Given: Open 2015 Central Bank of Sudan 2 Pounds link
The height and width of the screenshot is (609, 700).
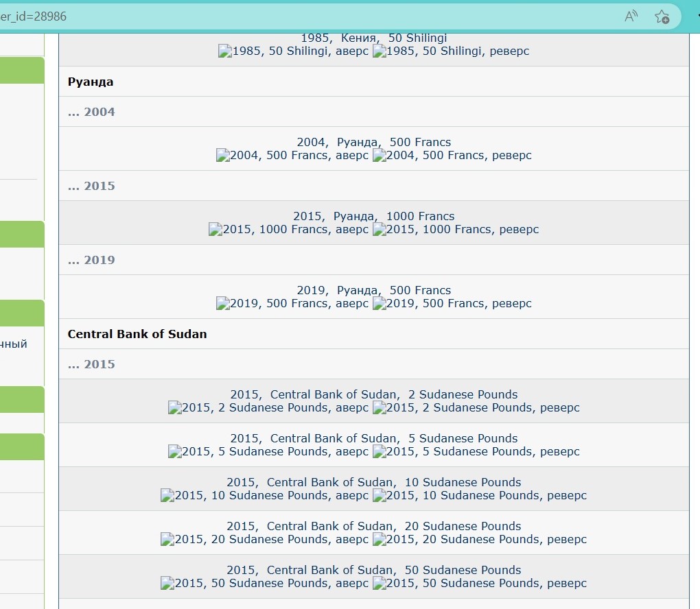Looking at the screenshot, I should click(x=373, y=394).
